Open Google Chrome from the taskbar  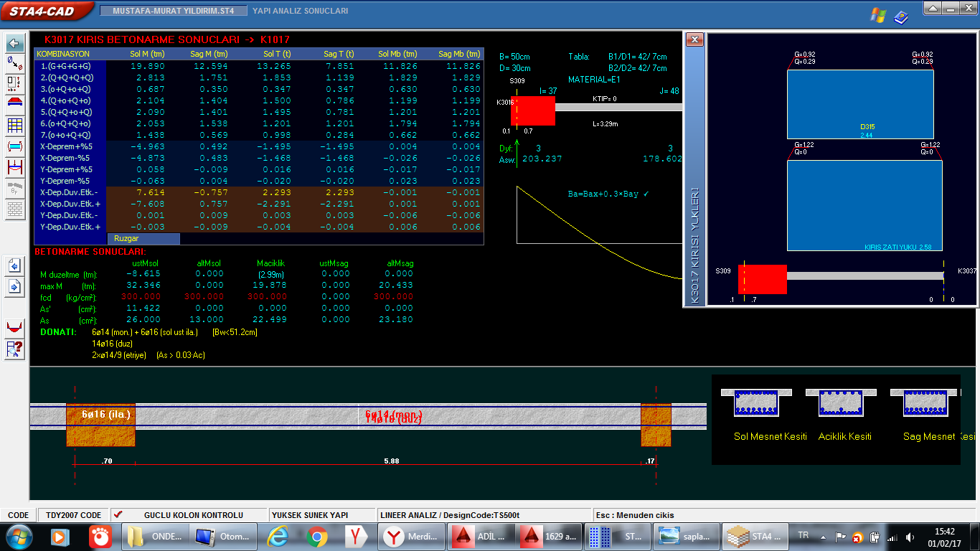(x=316, y=537)
